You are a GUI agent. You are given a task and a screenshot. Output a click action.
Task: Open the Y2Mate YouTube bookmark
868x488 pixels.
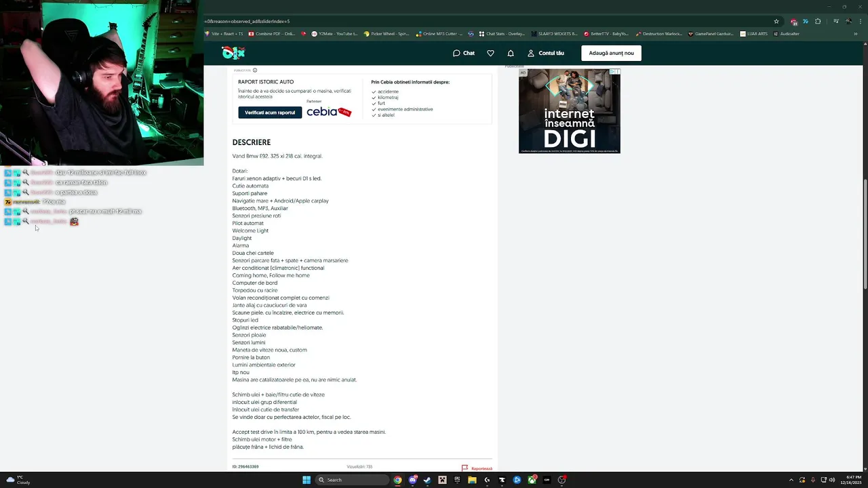tap(334, 33)
